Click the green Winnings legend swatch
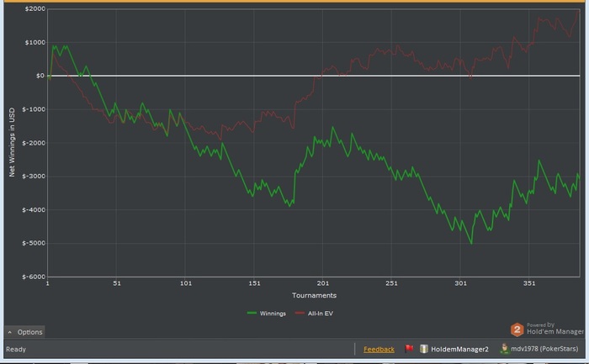The width and height of the screenshot is (589, 364). 252,313
